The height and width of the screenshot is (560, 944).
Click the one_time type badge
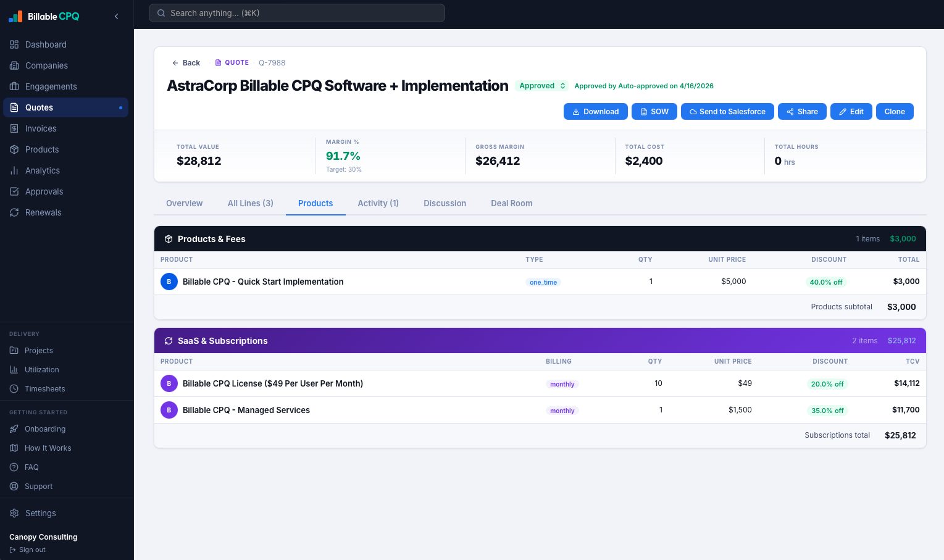(543, 282)
